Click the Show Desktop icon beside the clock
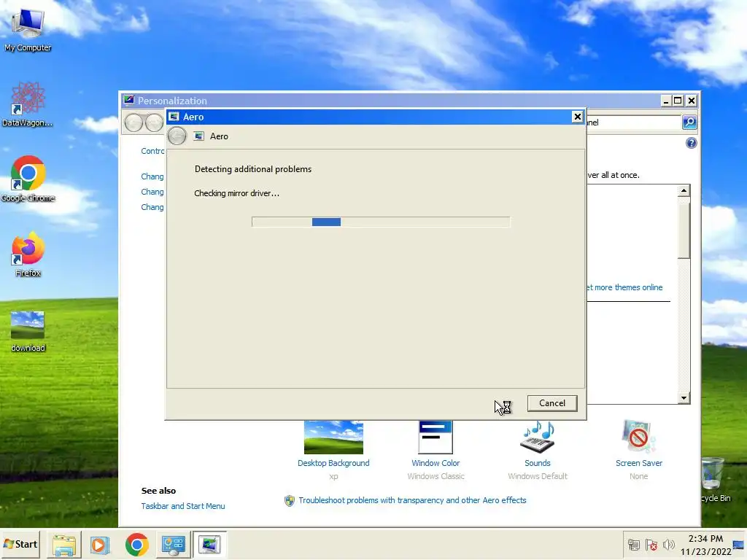 [x=738, y=544]
